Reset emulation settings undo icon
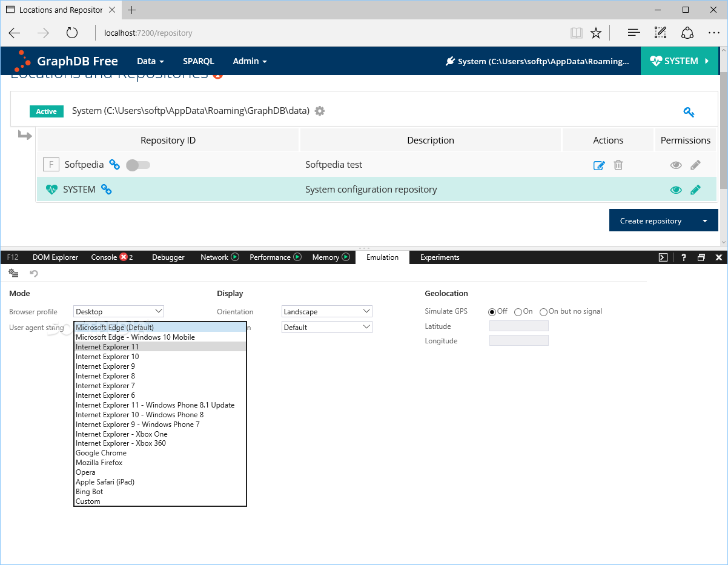This screenshot has height=565, width=728. tap(34, 274)
